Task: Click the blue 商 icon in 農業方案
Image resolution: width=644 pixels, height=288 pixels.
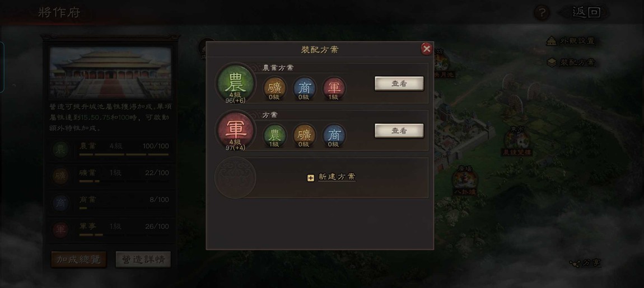Action: pos(304,88)
